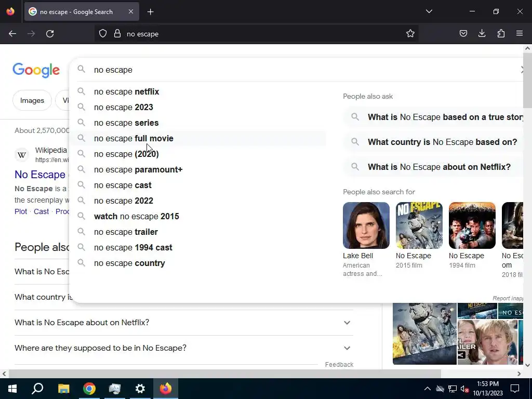The image size is (532, 399).
Task: Bookmark this page with the star icon
Action: click(x=410, y=34)
